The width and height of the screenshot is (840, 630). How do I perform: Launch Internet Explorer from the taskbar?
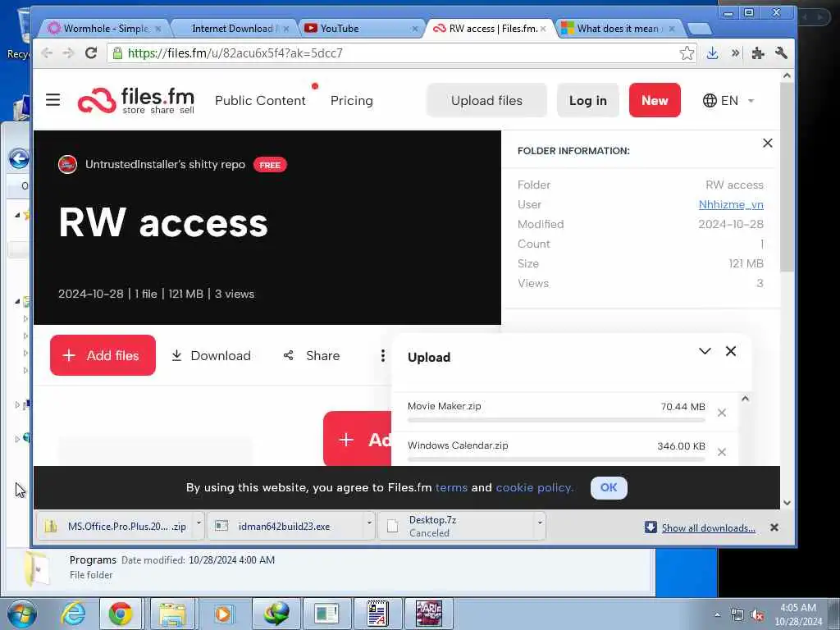click(73, 614)
